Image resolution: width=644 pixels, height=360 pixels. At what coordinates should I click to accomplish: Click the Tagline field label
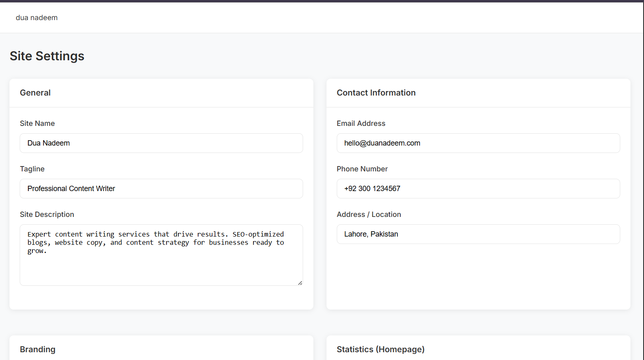(32, 169)
